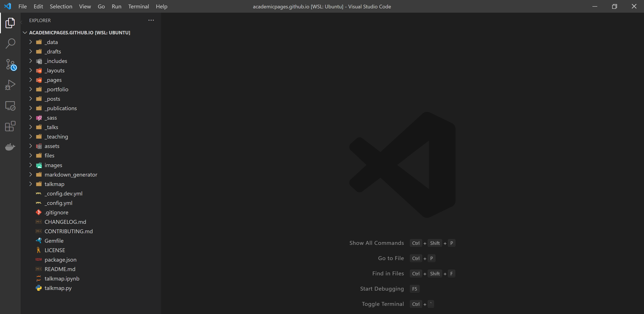Viewport: 644px width, 314px height.
Task: Open the talkmap.ipynb notebook file
Action: point(62,279)
